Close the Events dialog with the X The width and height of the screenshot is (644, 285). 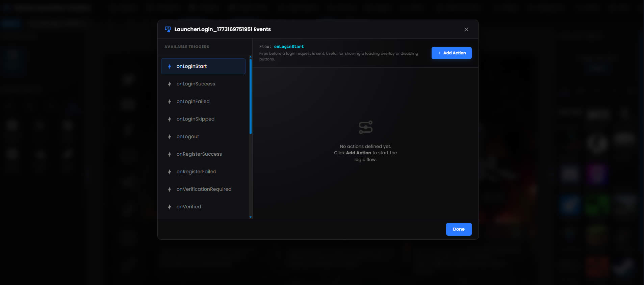(466, 29)
